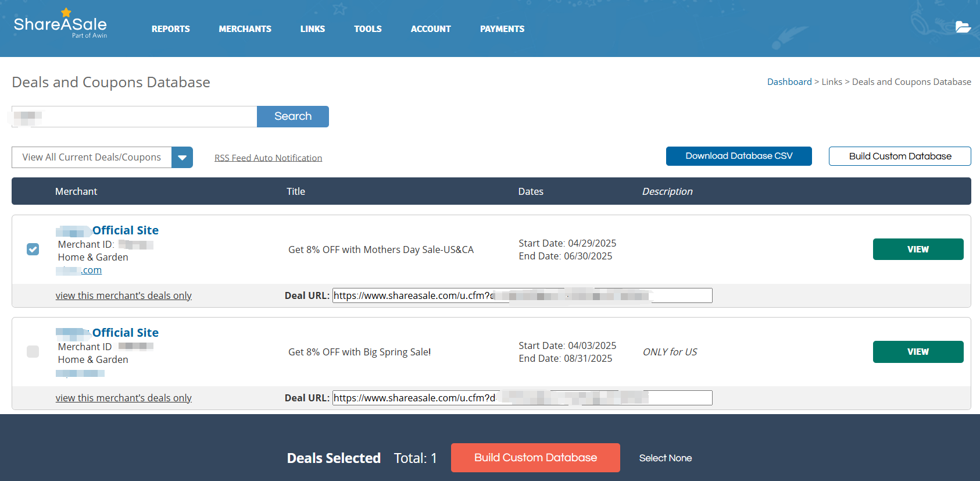
Task: Click 'Get 8% OFF with Mothers Day Sale-US&CA' title
Action: (381, 250)
